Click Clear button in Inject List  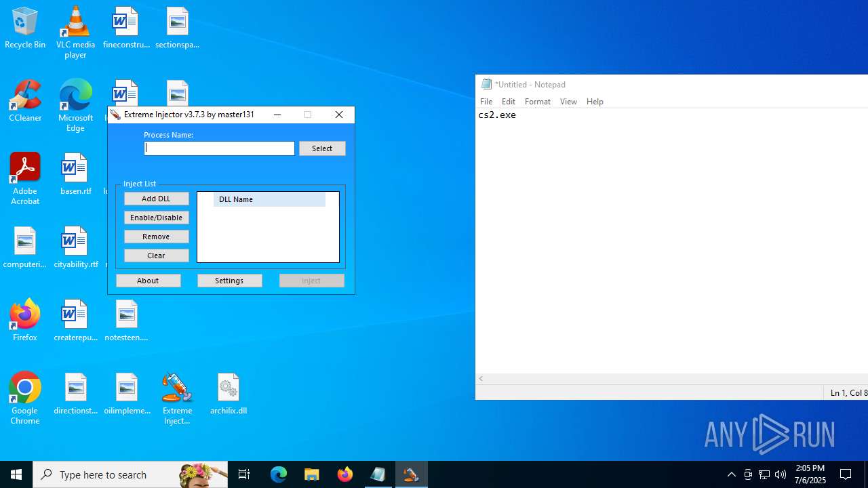click(156, 256)
